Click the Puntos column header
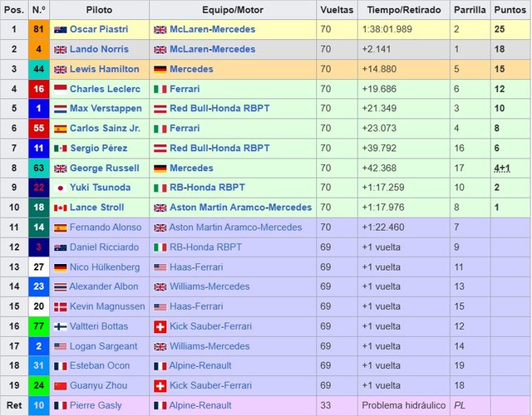Screen dimensions: 532x416 [510, 10]
